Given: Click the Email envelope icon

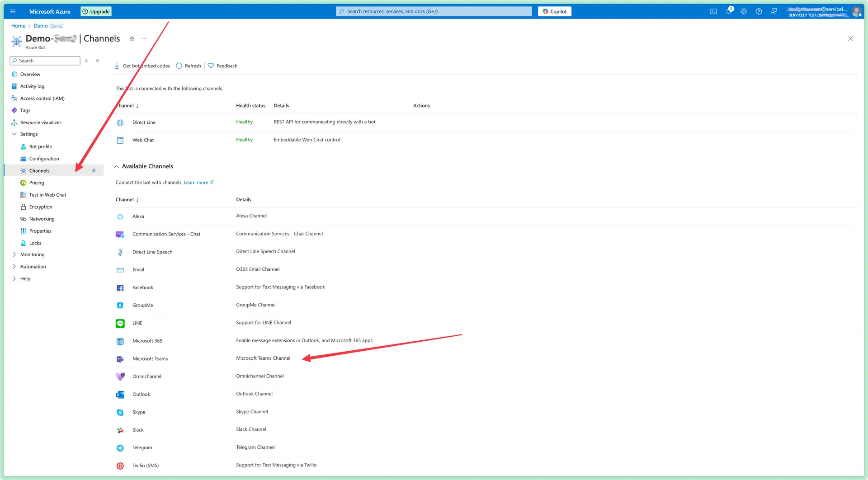Looking at the screenshot, I should tap(120, 270).
